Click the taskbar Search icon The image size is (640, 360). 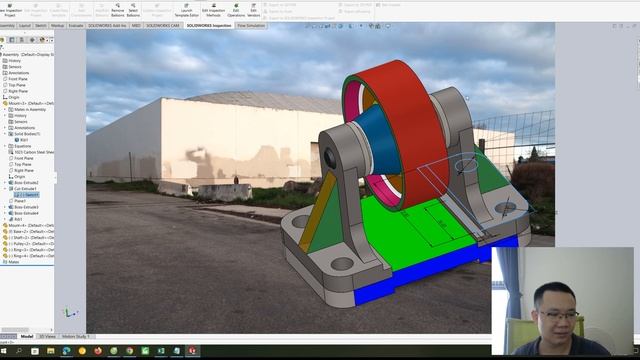coord(19,351)
